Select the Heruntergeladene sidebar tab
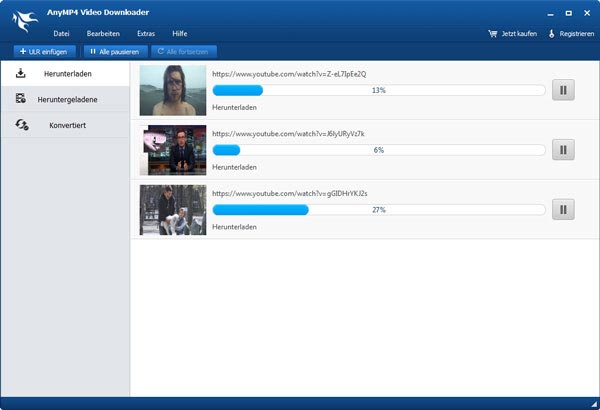This screenshot has width=600, height=410. (x=65, y=99)
